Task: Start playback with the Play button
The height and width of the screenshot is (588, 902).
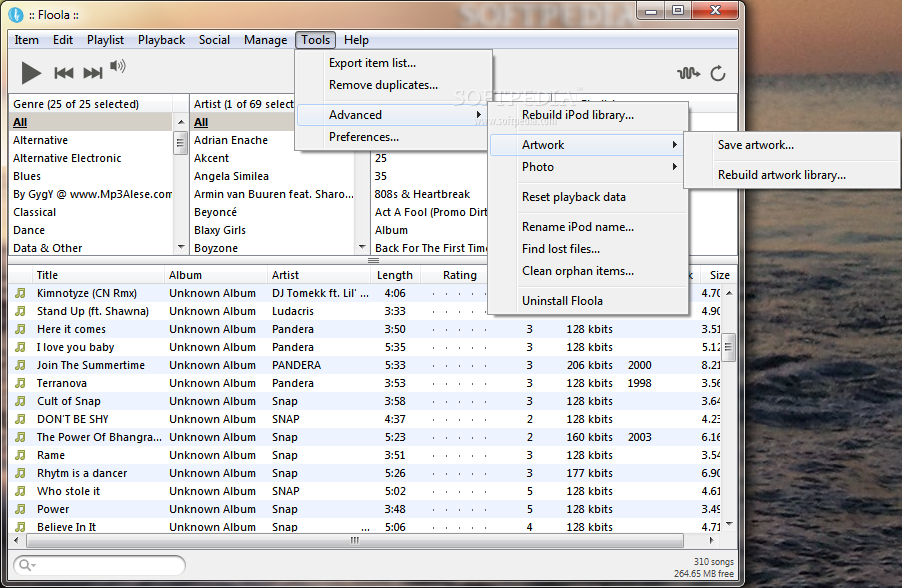Action: click(x=31, y=73)
